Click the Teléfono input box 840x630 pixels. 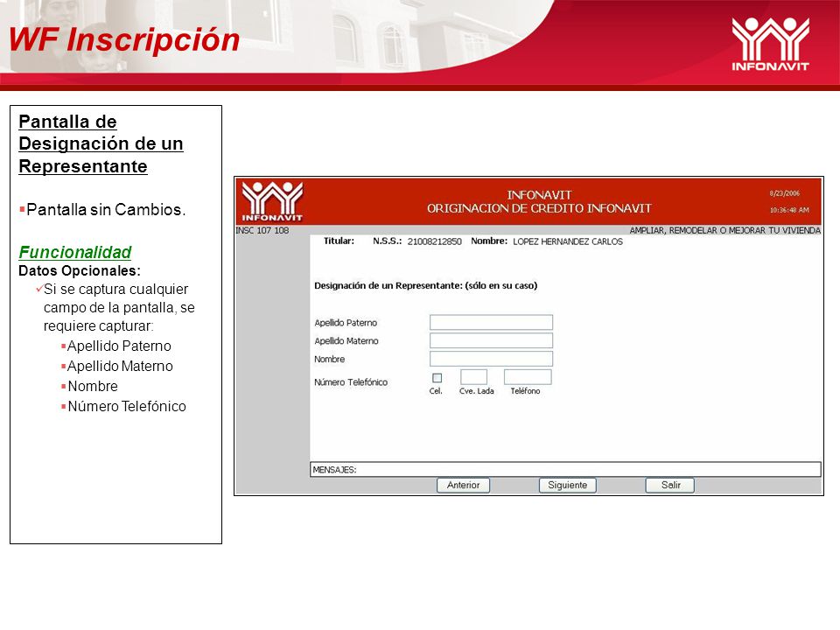click(x=528, y=376)
